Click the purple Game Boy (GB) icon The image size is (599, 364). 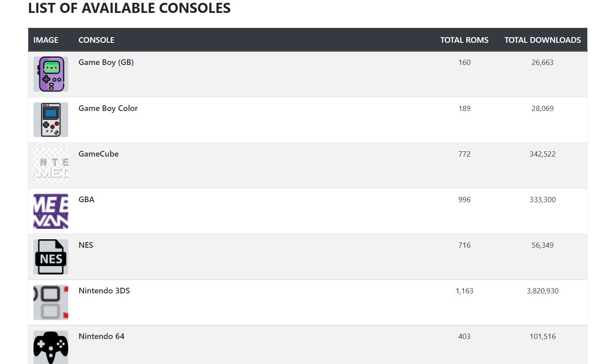coord(51,74)
